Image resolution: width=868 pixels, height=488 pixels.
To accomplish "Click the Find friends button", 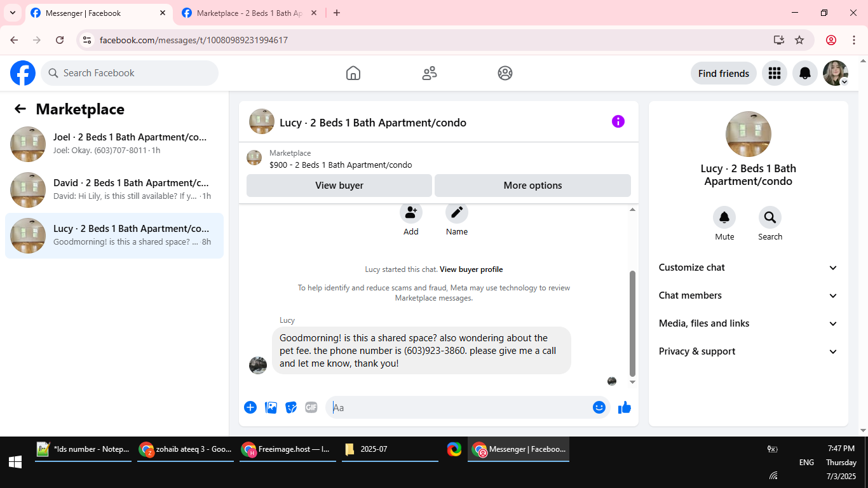I will coord(724,73).
